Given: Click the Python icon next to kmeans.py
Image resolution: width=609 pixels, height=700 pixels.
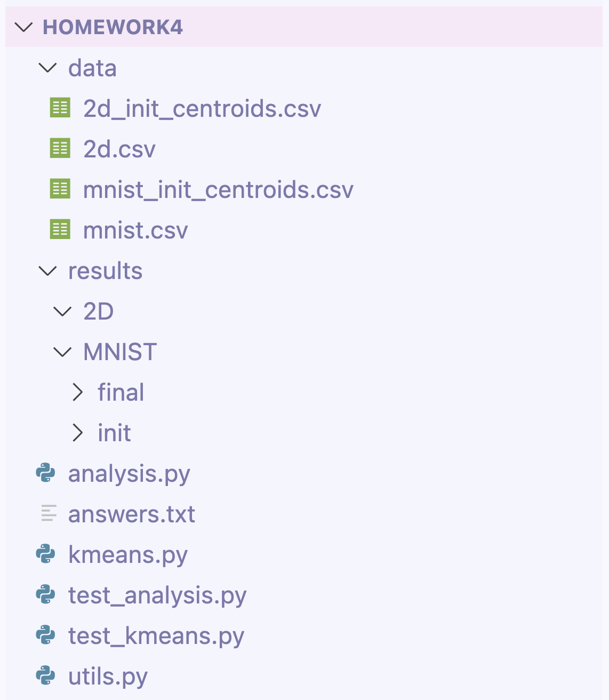Looking at the screenshot, I should 46,554.
